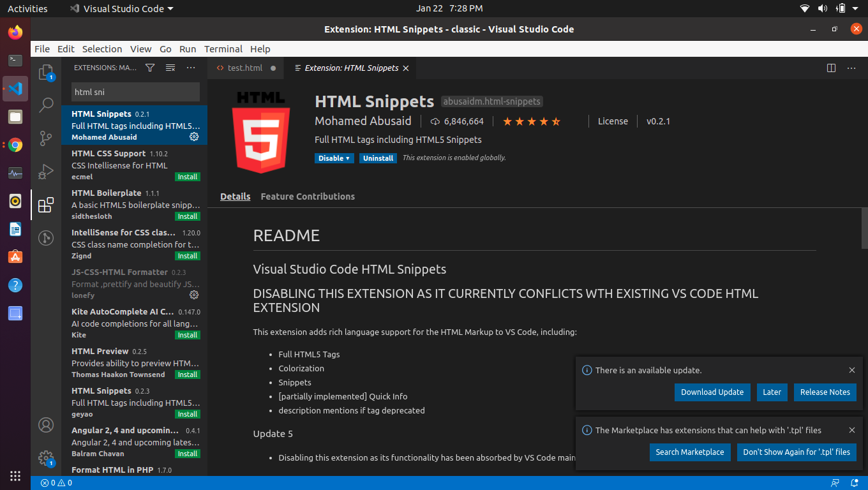Open the GitLens-style circular icon in activity bar
The width and height of the screenshot is (868, 490).
46,238
